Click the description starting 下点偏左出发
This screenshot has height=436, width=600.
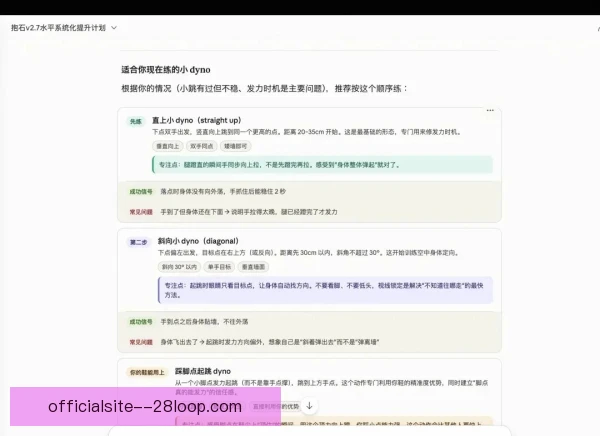click(x=309, y=253)
